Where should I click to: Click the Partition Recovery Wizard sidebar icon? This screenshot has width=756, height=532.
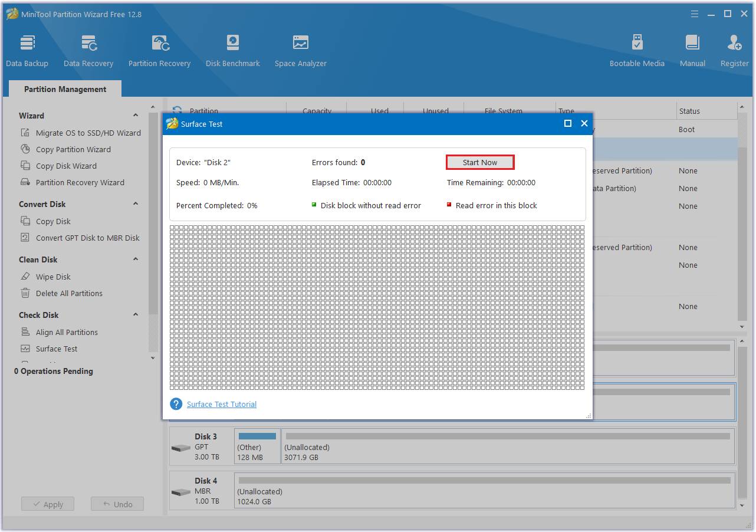pyautogui.click(x=25, y=182)
